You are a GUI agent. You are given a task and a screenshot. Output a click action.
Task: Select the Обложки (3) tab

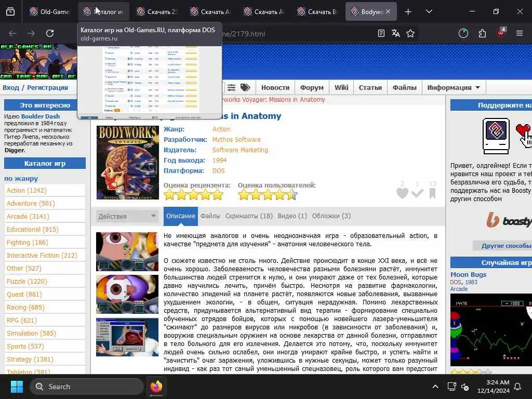(x=331, y=216)
